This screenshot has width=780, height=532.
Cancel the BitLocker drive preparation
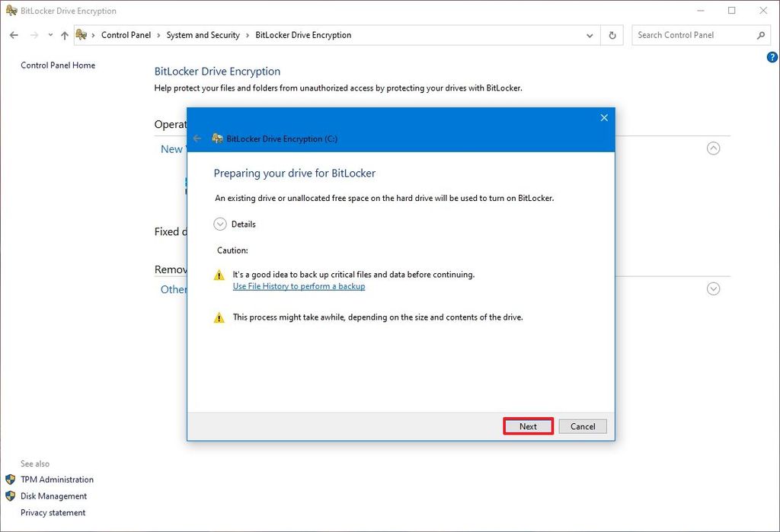tap(583, 426)
